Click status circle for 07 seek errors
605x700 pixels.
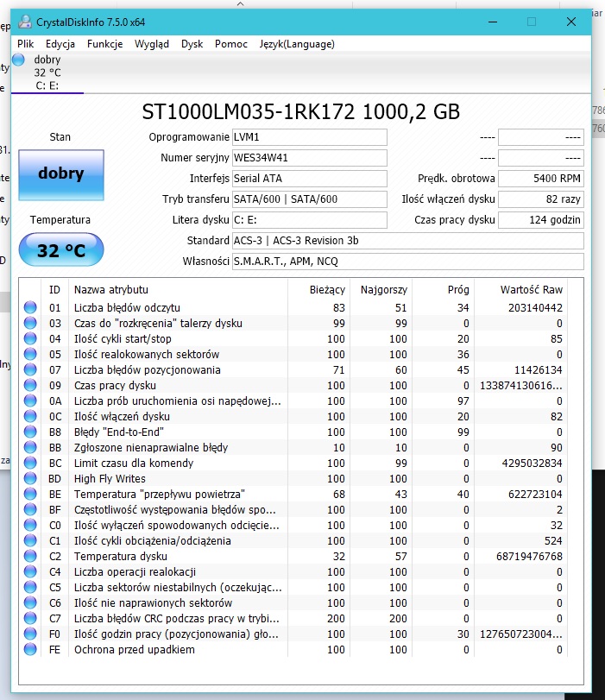pyautogui.click(x=30, y=369)
